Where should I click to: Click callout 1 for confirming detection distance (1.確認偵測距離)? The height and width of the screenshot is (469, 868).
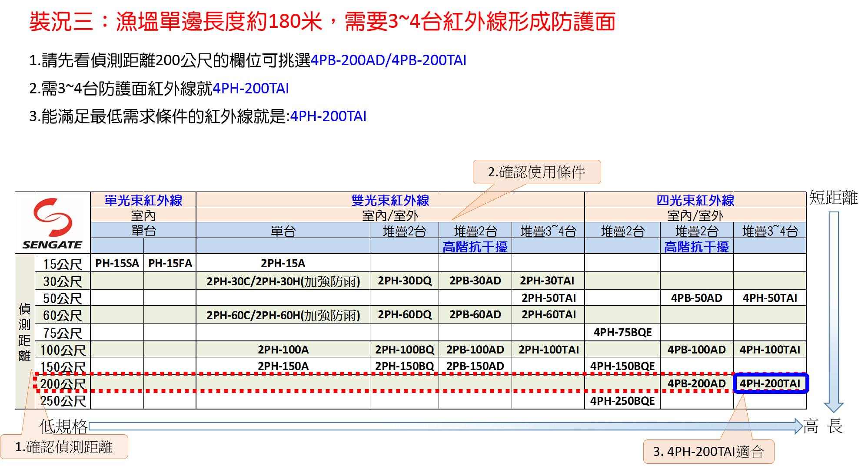click(x=64, y=446)
